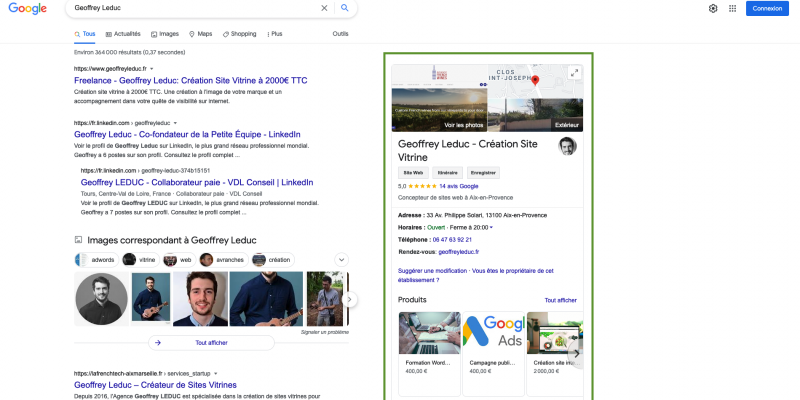The height and width of the screenshot is (400, 800).
Task: Call the phone number 06 47 63 92 21
Action: 452,240
